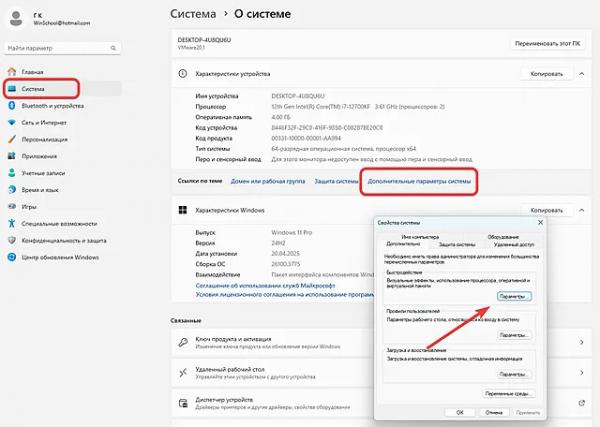Copy Windows specs with Копировать button
600x427 pixels.
point(546,210)
